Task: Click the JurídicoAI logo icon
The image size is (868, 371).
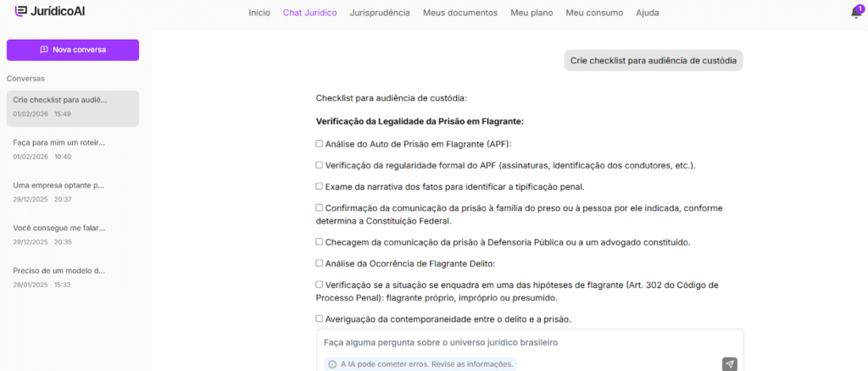Action: (x=21, y=12)
